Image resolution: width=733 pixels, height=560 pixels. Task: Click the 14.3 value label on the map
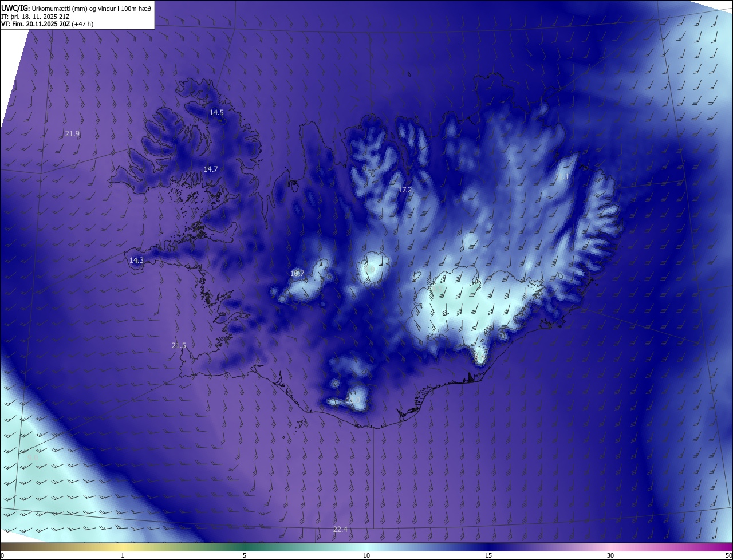(136, 260)
